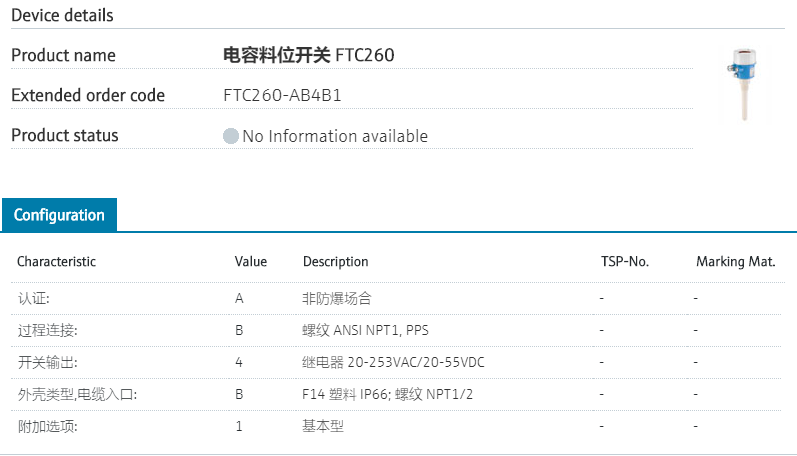Click the Marking Mat. column header
This screenshot has width=797, height=456.
click(x=736, y=262)
